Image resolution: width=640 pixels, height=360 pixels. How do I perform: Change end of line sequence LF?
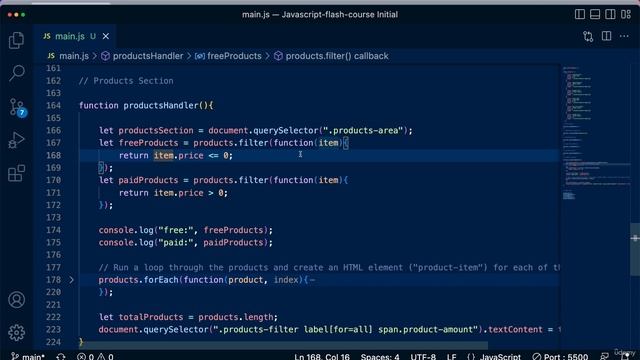click(x=451, y=356)
